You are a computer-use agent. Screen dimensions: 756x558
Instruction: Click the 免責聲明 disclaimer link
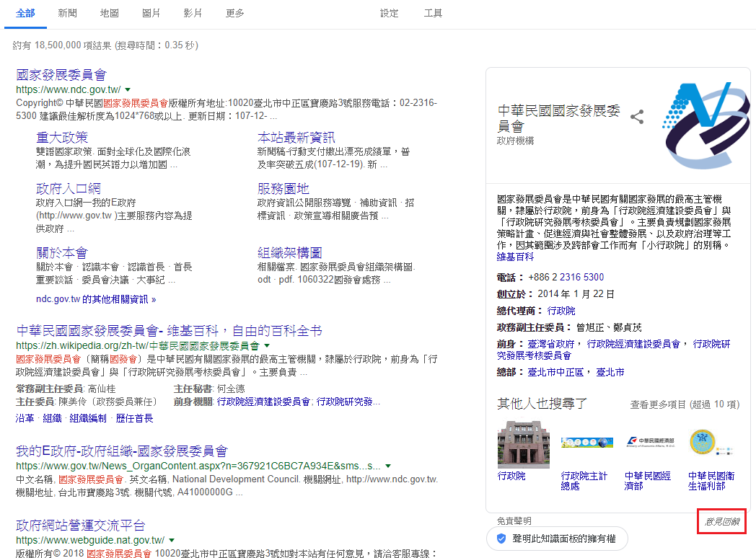coord(514,521)
